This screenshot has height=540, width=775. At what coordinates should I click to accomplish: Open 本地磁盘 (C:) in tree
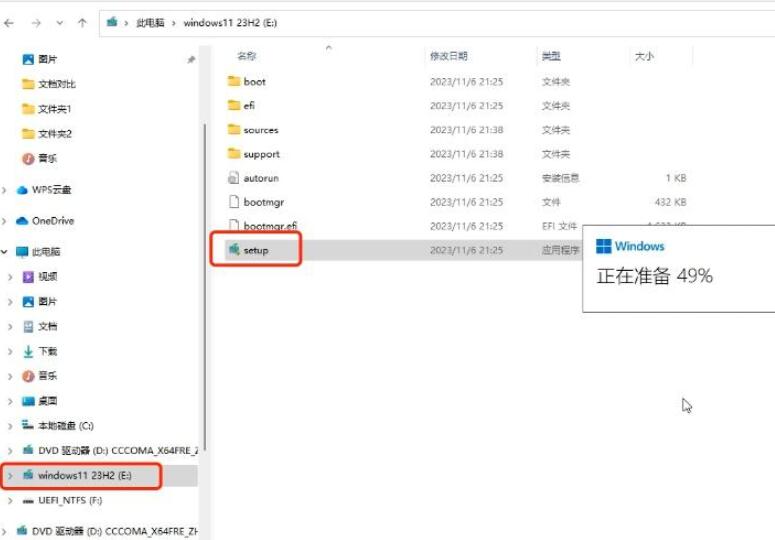(66, 425)
